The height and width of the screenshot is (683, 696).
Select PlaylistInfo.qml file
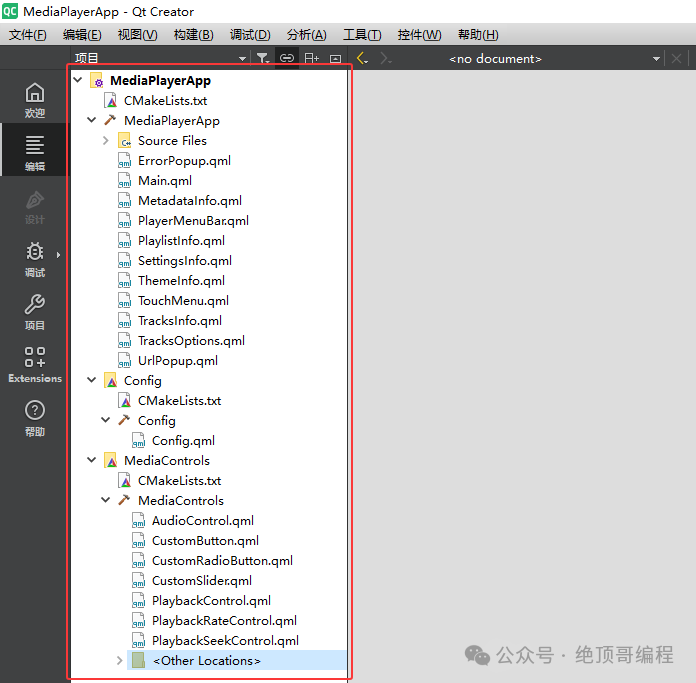[181, 241]
